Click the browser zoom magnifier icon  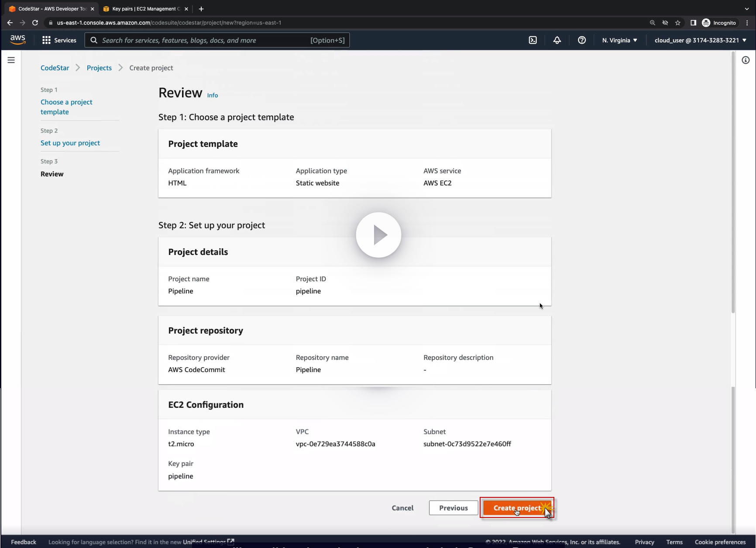pyautogui.click(x=653, y=23)
